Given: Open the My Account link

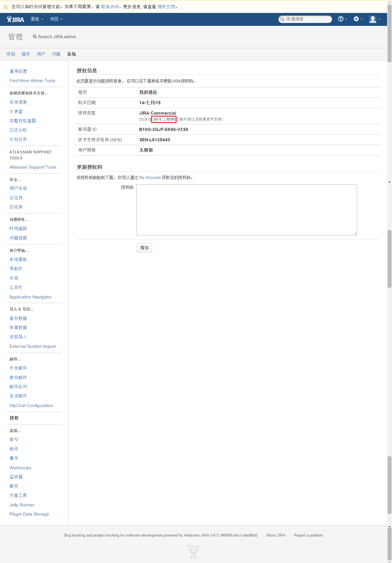Looking at the screenshot, I should click(150, 178).
